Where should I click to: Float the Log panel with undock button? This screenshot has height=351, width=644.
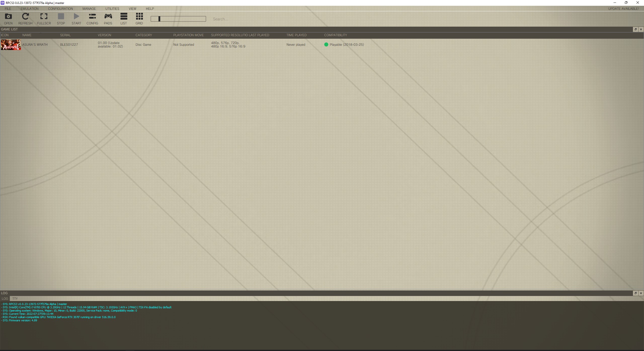click(x=635, y=293)
